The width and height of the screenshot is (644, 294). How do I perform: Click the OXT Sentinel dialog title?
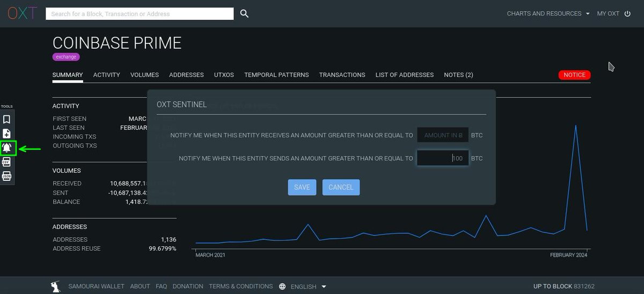click(181, 105)
